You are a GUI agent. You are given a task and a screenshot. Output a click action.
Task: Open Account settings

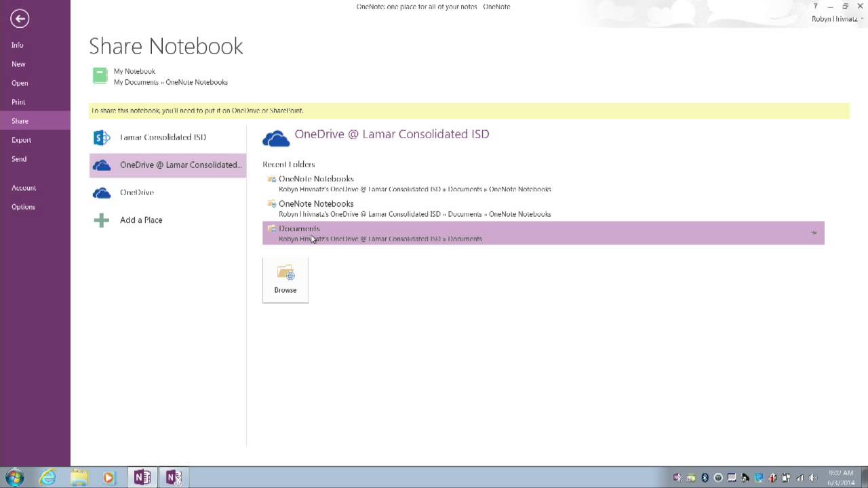tap(24, 188)
